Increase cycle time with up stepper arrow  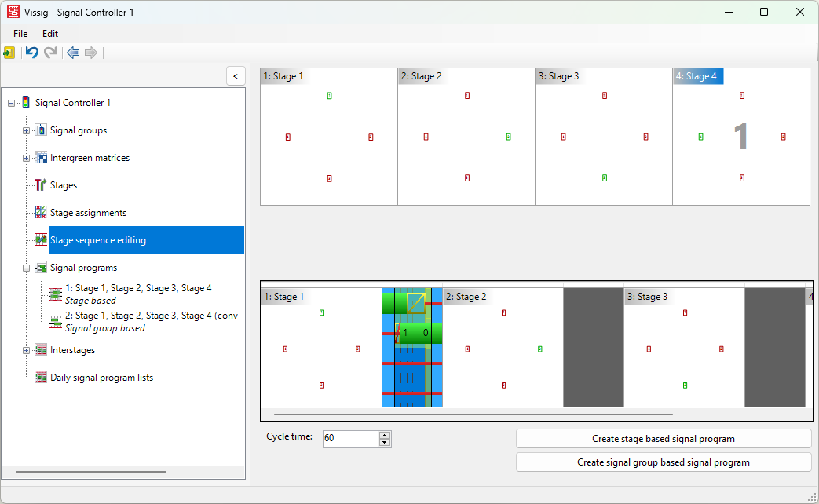click(x=384, y=435)
